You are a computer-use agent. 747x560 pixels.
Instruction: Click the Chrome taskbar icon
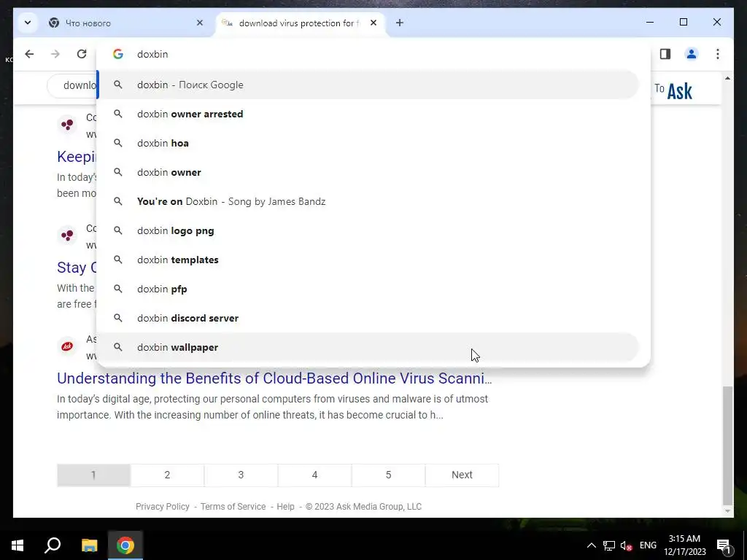(x=125, y=545)
